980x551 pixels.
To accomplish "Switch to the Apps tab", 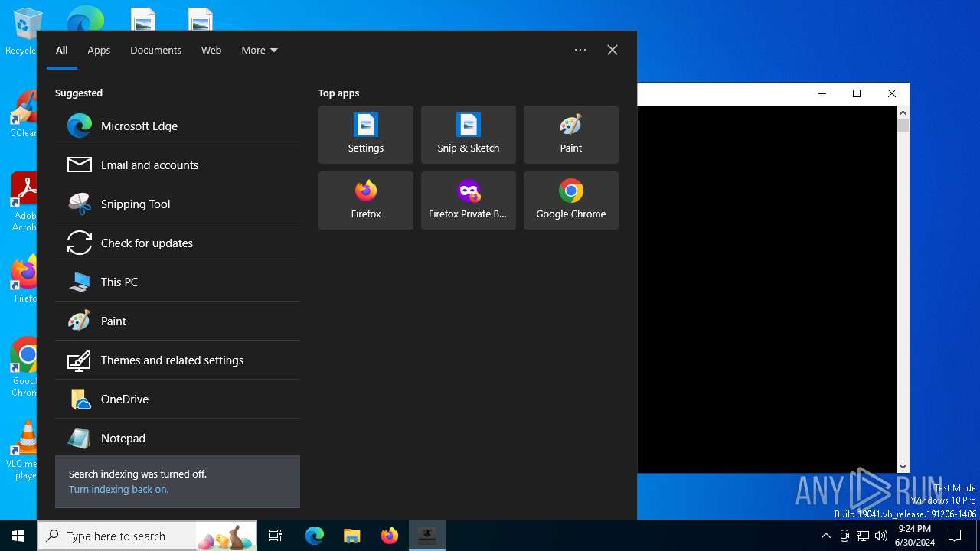I will coord(99,51).
